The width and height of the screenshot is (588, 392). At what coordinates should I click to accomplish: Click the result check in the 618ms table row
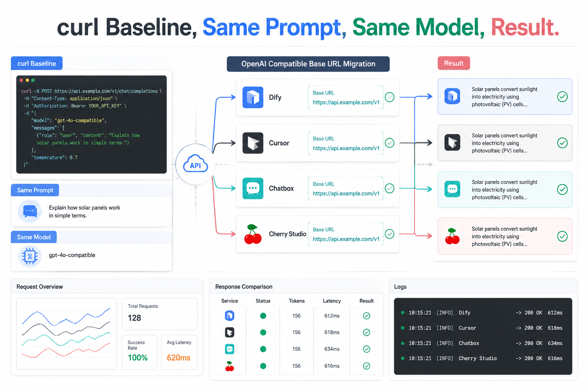pos(366,332)
